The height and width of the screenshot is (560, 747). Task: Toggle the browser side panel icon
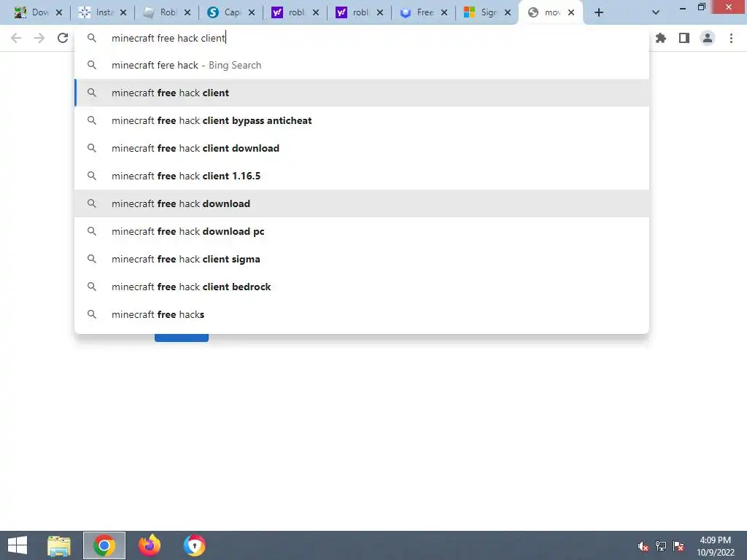pyautogui.click(x=684, y=38)
